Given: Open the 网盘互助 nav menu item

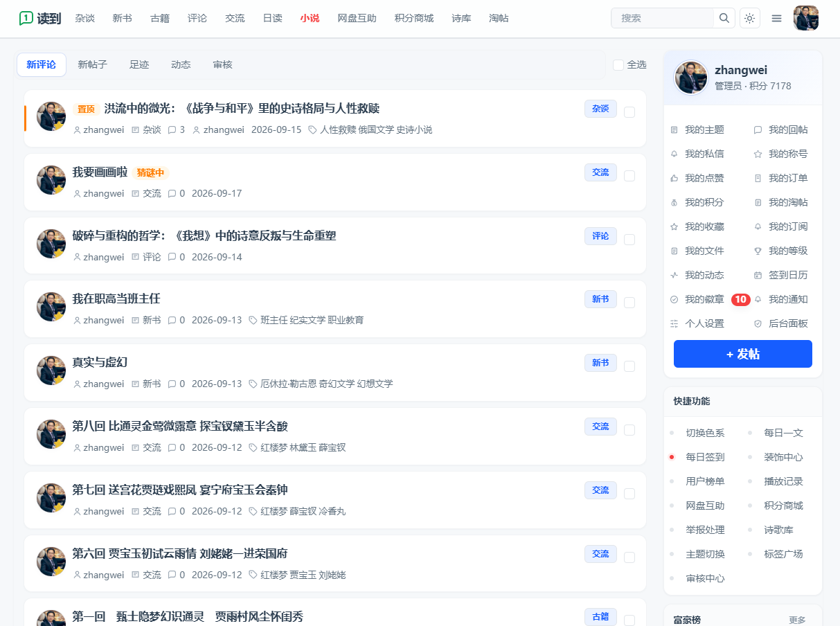Looking at the screenshot, I should tap(357, 18).
